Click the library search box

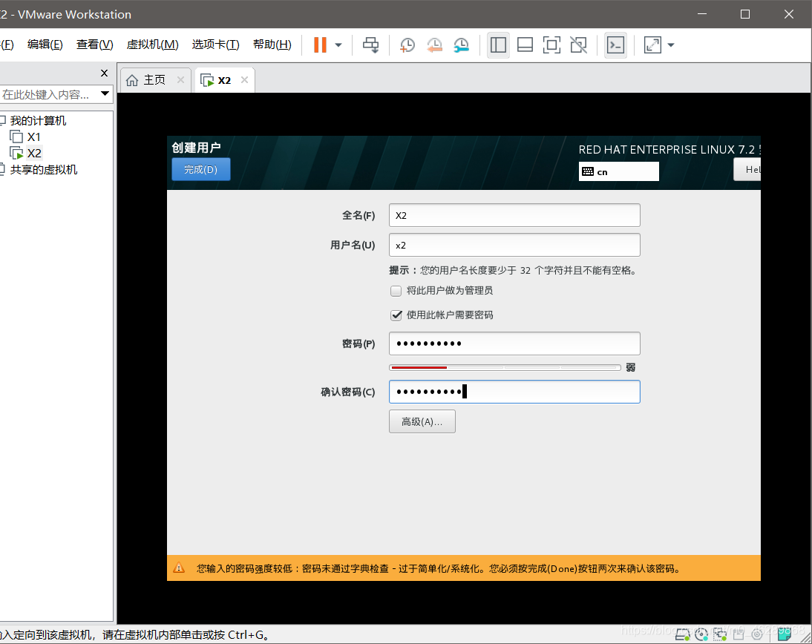click(49, 94)
